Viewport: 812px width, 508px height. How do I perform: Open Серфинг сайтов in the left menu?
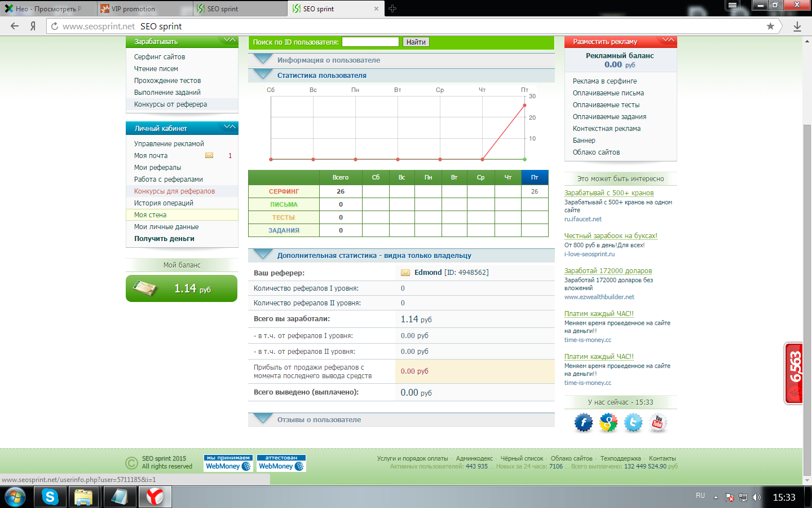(x=160, y=57)
